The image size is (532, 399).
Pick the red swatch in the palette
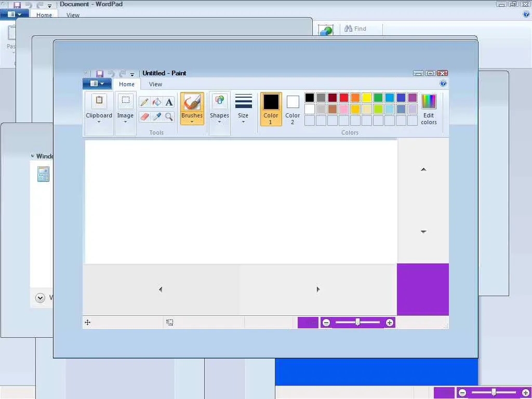tap(344, 98)
